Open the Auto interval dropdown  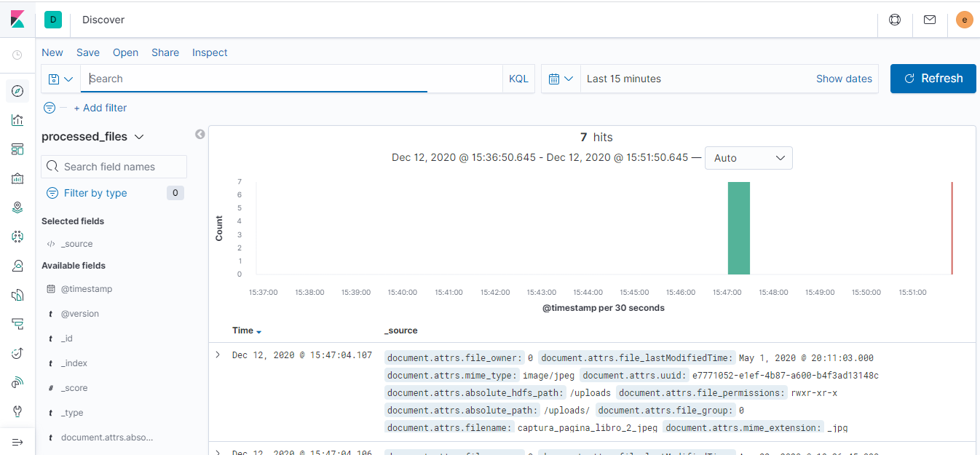point(748,158)
